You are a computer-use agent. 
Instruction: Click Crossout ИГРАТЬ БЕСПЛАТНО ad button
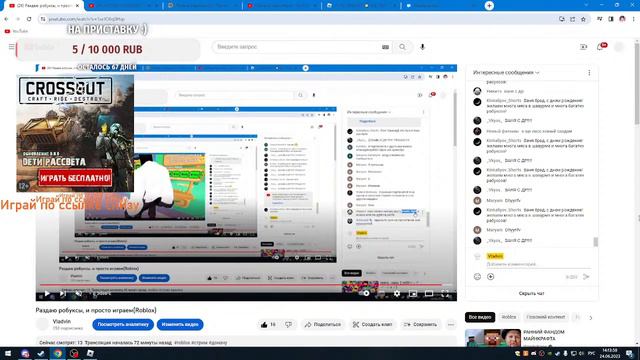tap(75, 178)
